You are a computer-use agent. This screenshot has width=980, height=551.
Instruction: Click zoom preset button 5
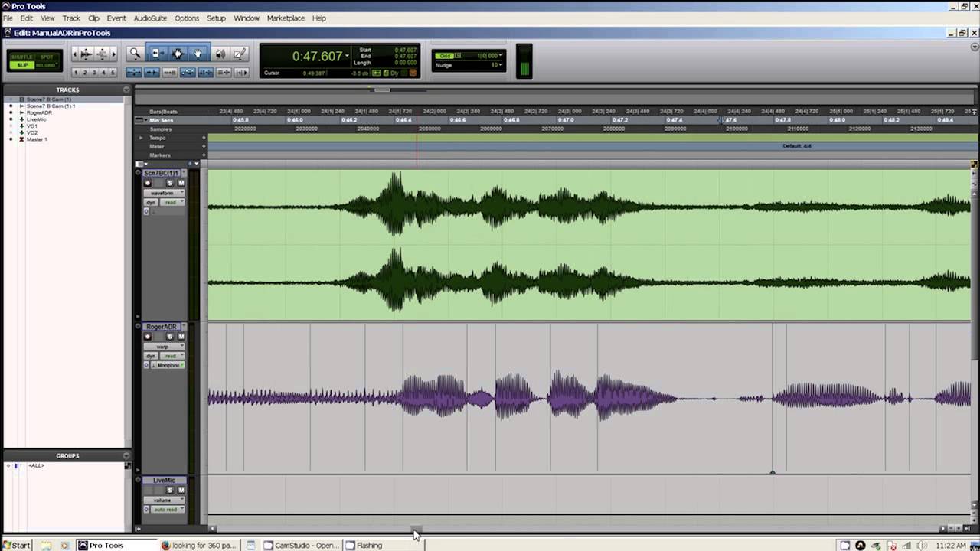[x=113, y=73]
